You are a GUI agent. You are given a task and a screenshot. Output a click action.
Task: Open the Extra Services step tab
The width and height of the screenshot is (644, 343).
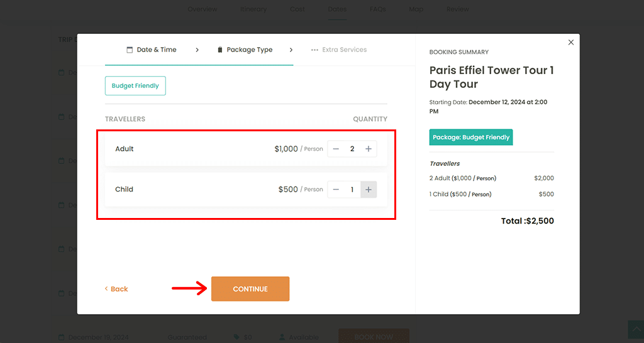pos(344,50)
